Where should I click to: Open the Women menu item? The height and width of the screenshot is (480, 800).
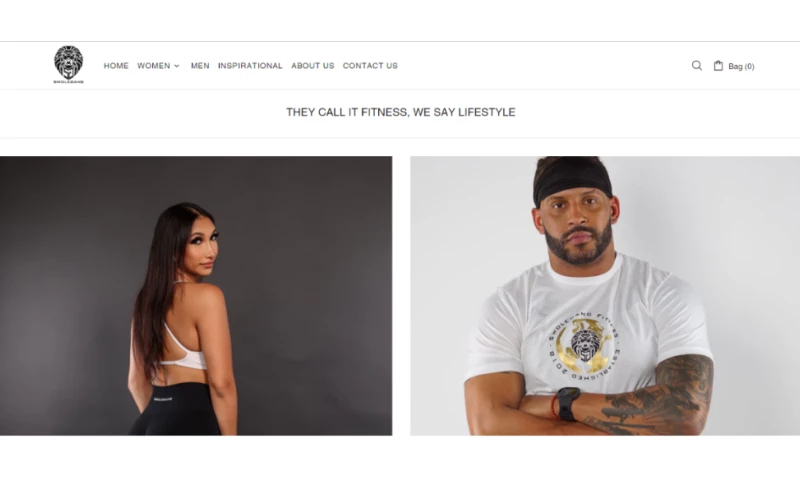(x=154, y=66)
